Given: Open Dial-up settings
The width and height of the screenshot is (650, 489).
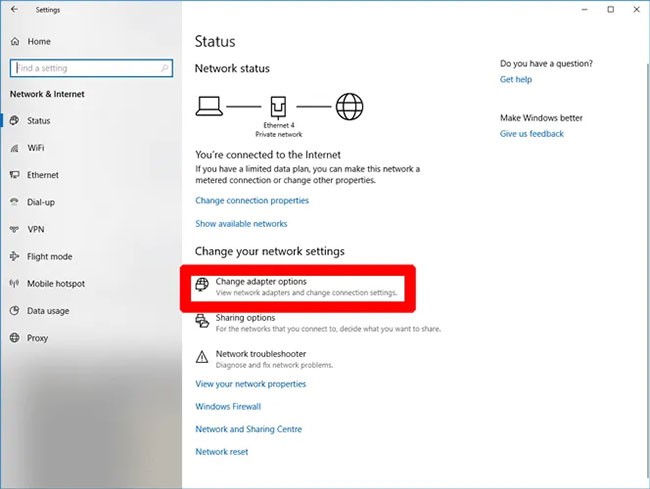Looking at the screenshot, I should pos(42,202).
